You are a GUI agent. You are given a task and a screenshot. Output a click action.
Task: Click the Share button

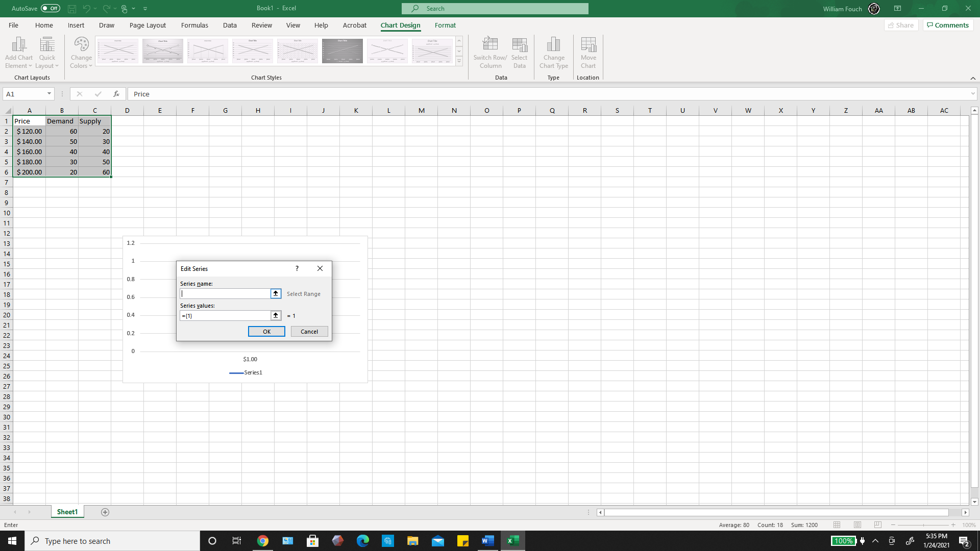point(901,25)
